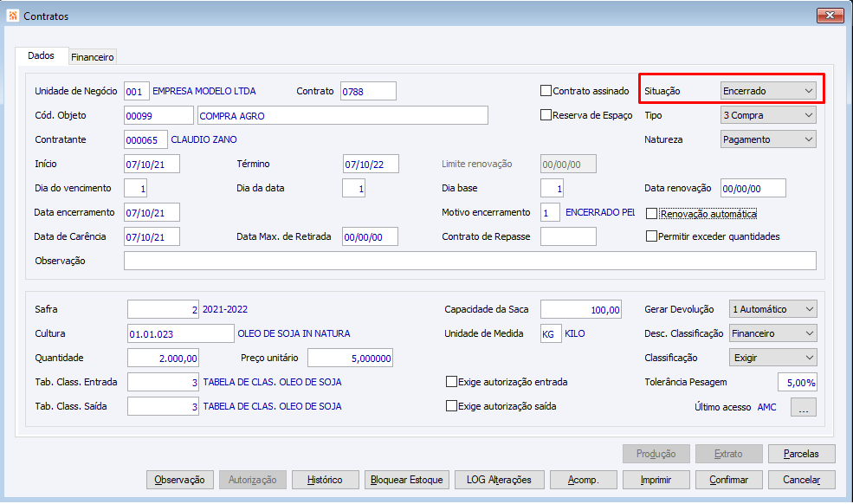Click the Data renovação field

[753, 188]
